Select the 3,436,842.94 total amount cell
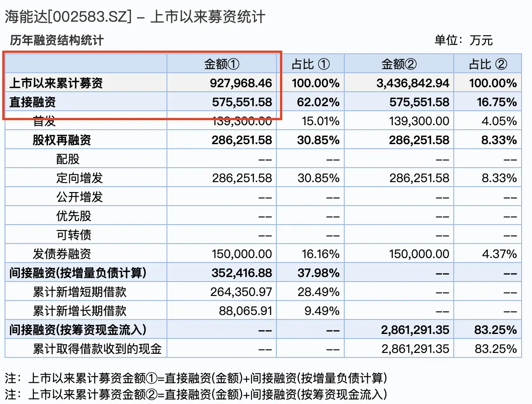 tap(413, 83)
